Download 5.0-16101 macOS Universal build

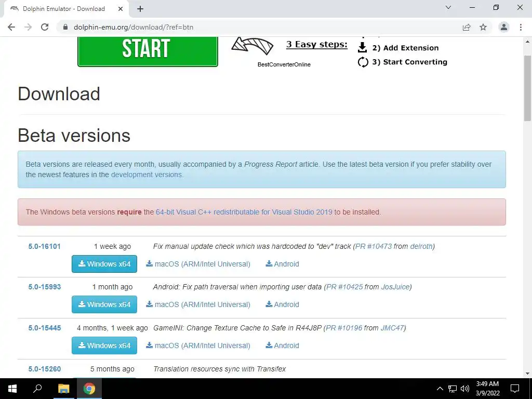(x=198, y=264)
